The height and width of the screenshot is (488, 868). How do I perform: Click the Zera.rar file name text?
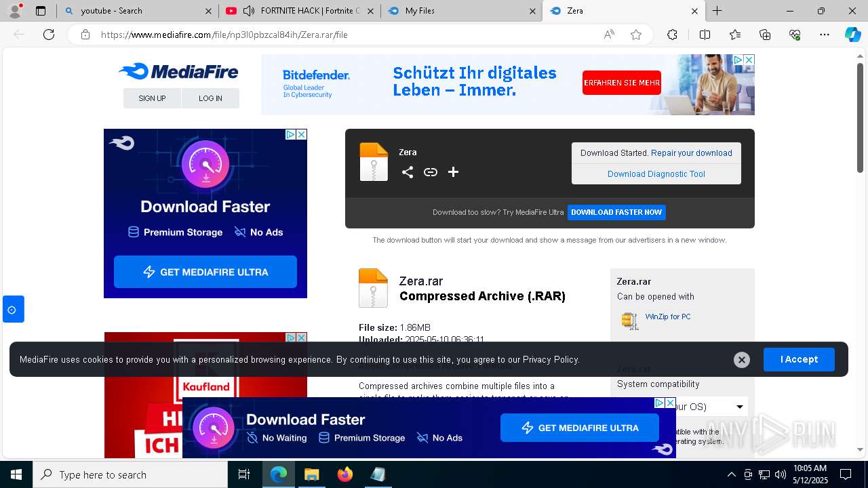tap(421, 281)
